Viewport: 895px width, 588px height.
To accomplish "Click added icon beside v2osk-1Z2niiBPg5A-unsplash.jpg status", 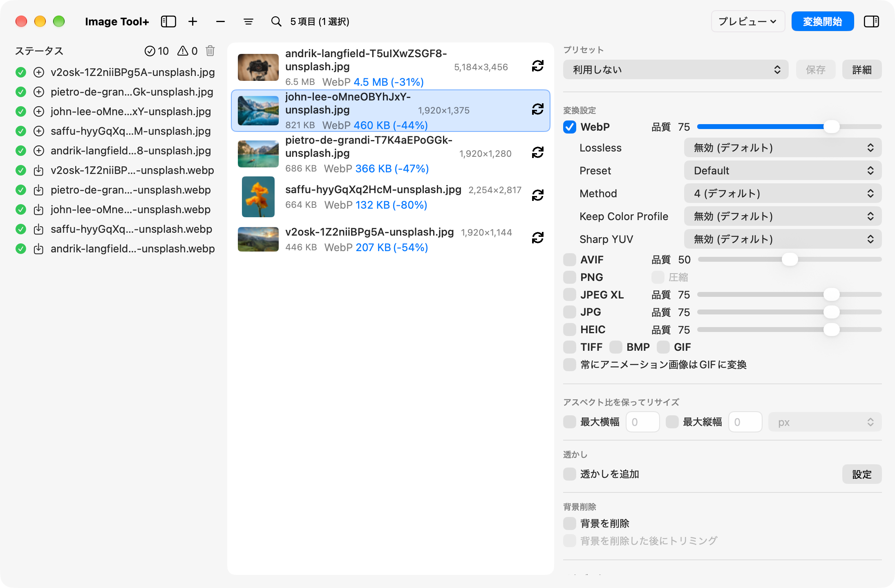I will click(x=39, y=72).
